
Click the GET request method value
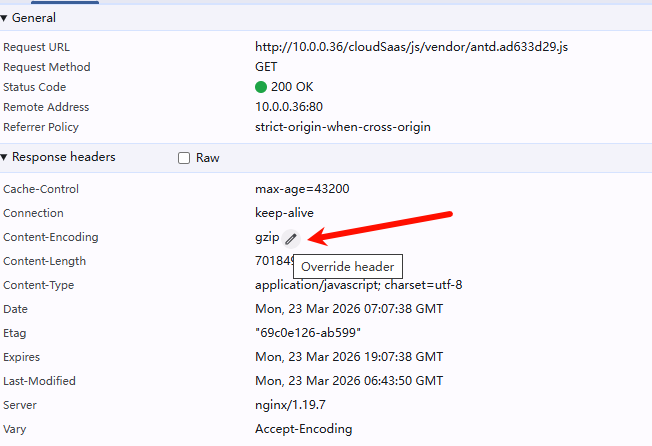(x=266, y=67)
